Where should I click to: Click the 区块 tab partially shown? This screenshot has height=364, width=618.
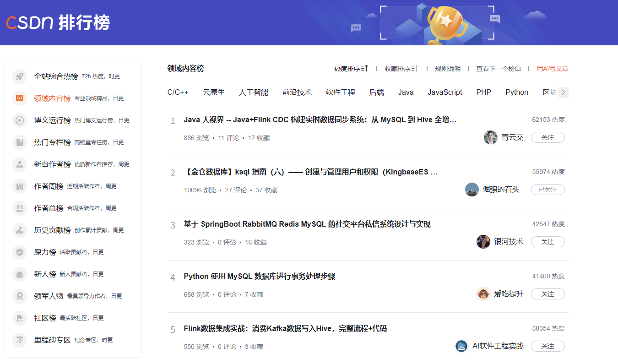550,92
